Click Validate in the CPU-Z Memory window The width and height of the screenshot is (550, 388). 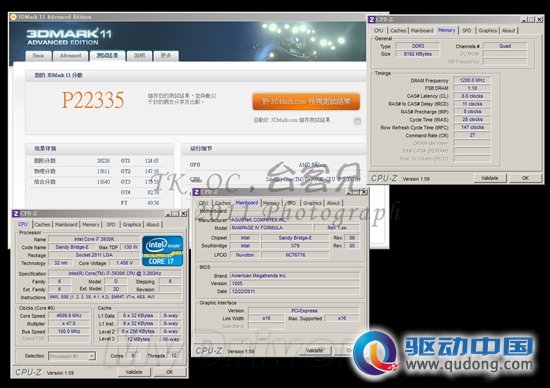(490, 178)
